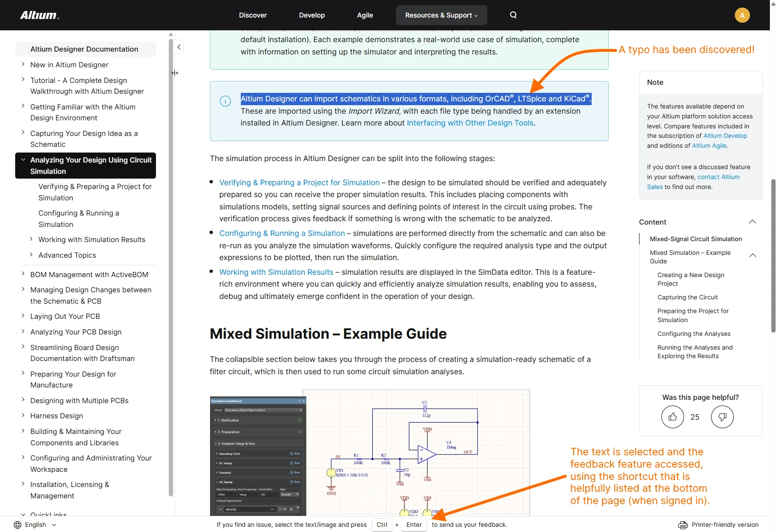The image size is (777, 532).
Task: Follow Working with Simulation Results body link
Action: coord(276,272)
